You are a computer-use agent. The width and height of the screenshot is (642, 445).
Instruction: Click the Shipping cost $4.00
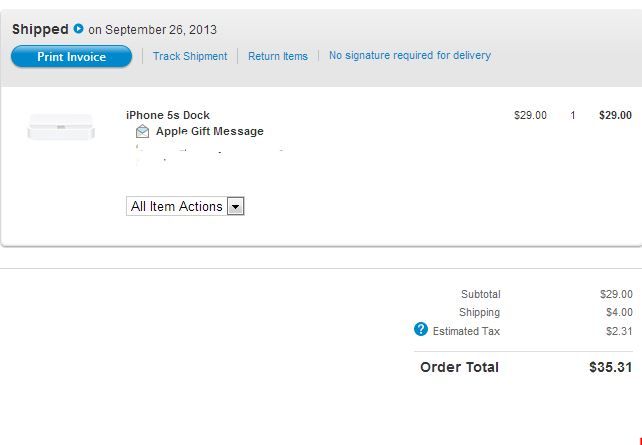(x=619, y=312)
